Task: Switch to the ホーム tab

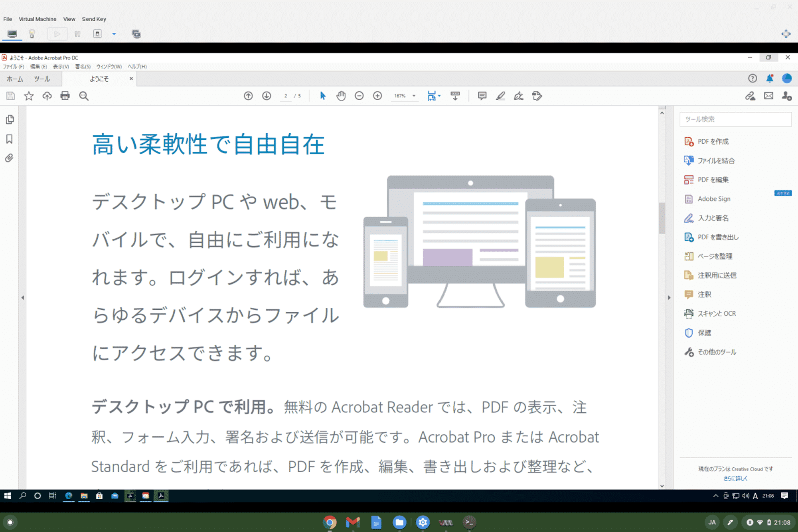Action: pos(15,79)
